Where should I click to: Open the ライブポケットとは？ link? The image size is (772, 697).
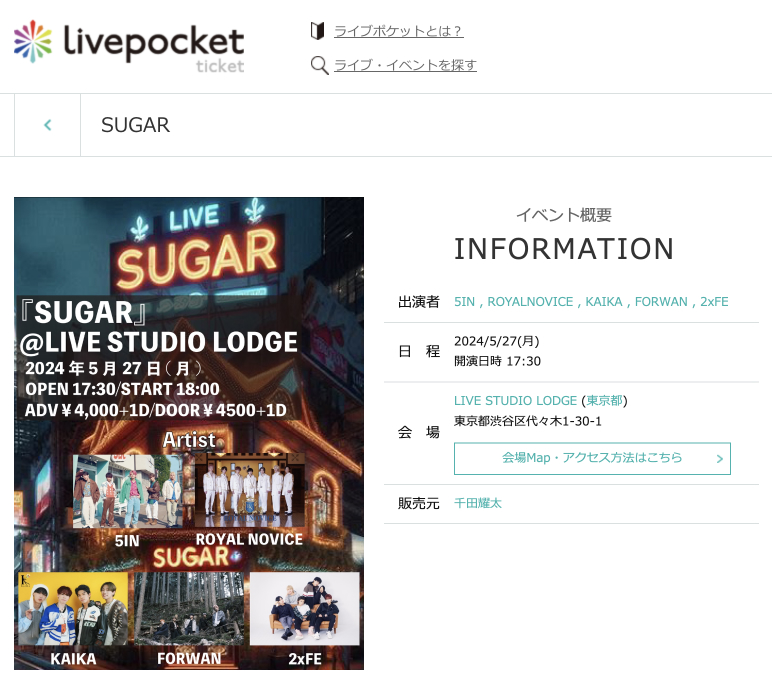[398, 31]
